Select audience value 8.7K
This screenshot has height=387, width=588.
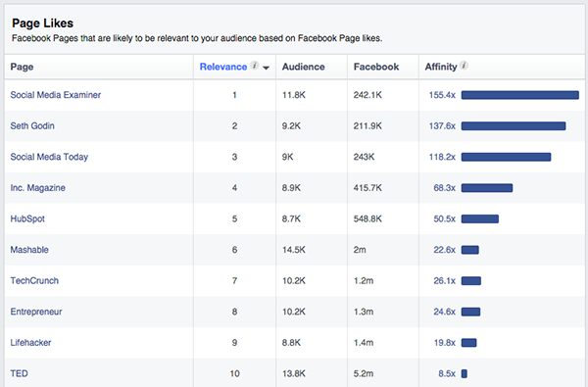[291, 219]
